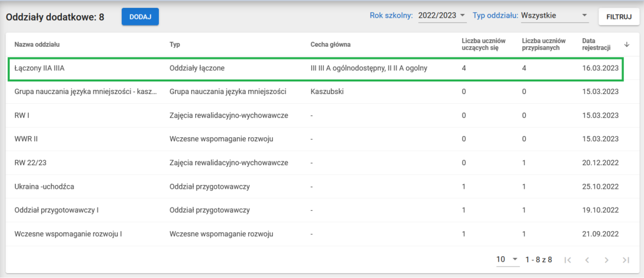Click the FILTRUJ button
The height and width of the screenshot is (278, 644).
[x=619, y=17]
